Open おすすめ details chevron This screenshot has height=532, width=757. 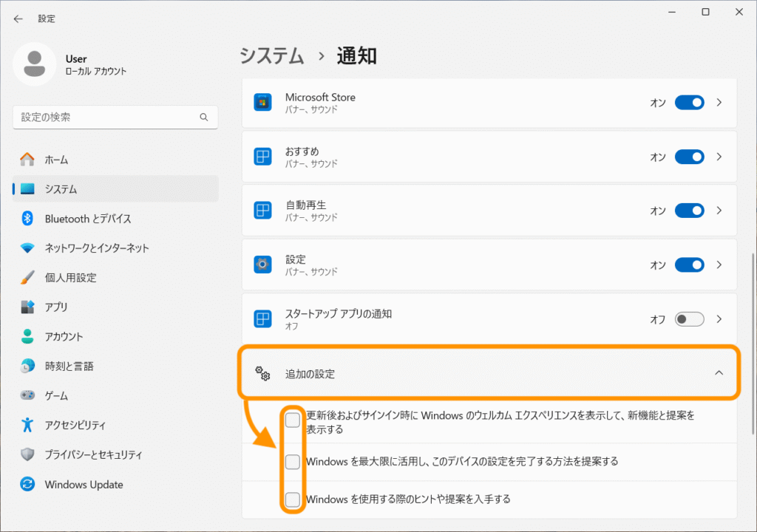(x=719, y=157)
